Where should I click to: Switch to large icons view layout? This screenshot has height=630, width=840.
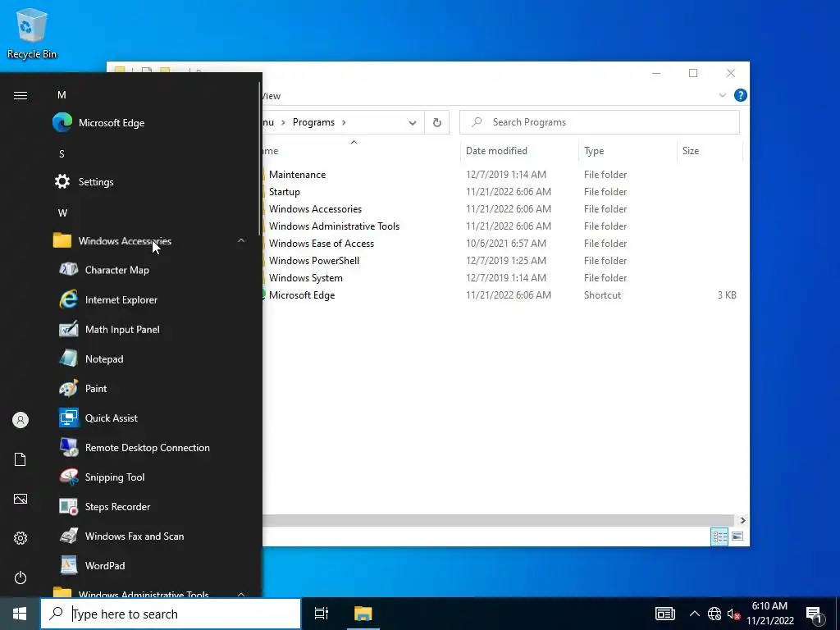(737, 536)
